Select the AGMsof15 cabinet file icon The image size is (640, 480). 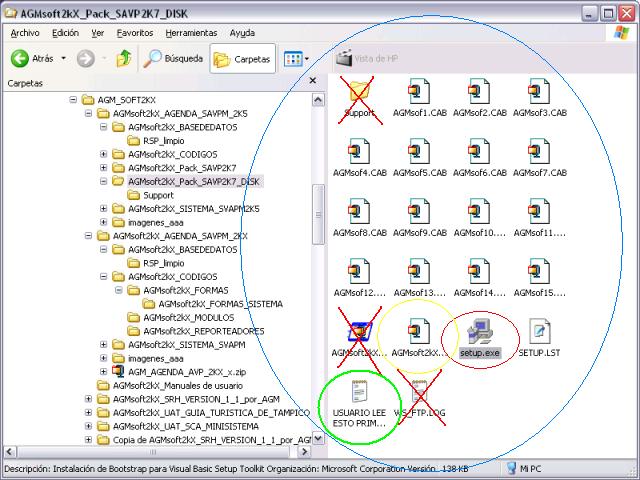539,271
